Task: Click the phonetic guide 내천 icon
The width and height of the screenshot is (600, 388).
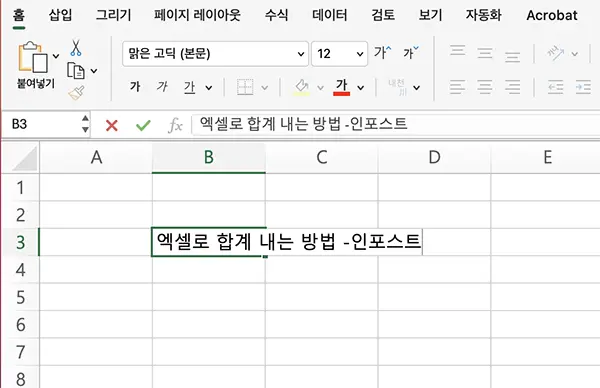Action: [397, 87]
